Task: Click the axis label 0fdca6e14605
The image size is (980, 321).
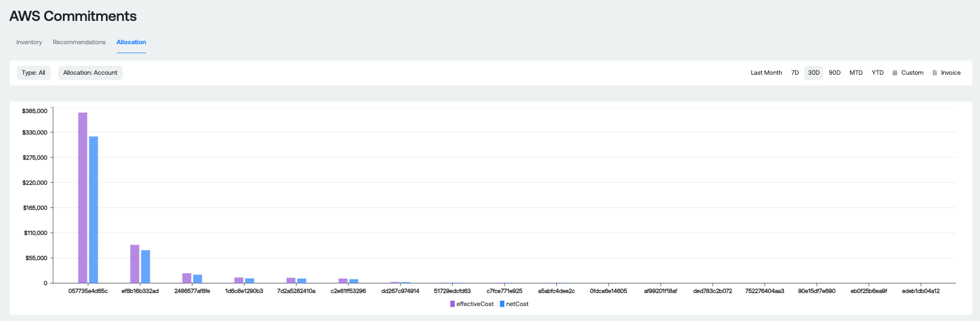Action: pos(608,291)
